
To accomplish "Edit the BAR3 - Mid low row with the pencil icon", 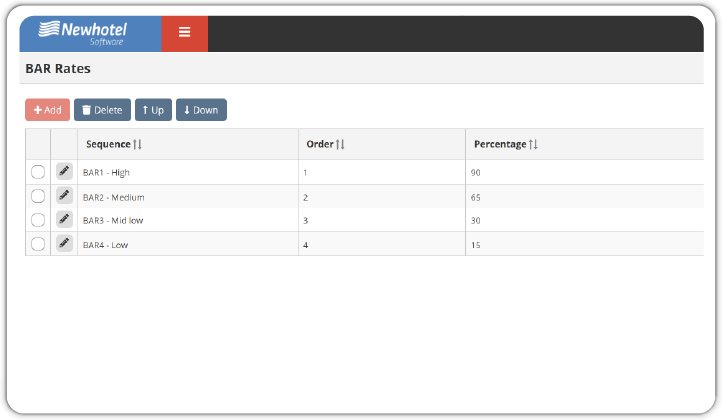I will pos(64,219).
